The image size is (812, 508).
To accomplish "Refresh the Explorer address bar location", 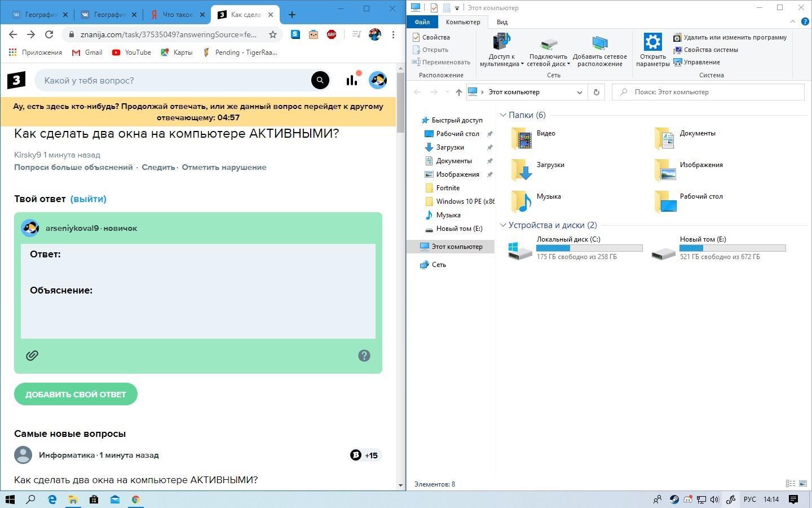I will [x=596, y=92].
